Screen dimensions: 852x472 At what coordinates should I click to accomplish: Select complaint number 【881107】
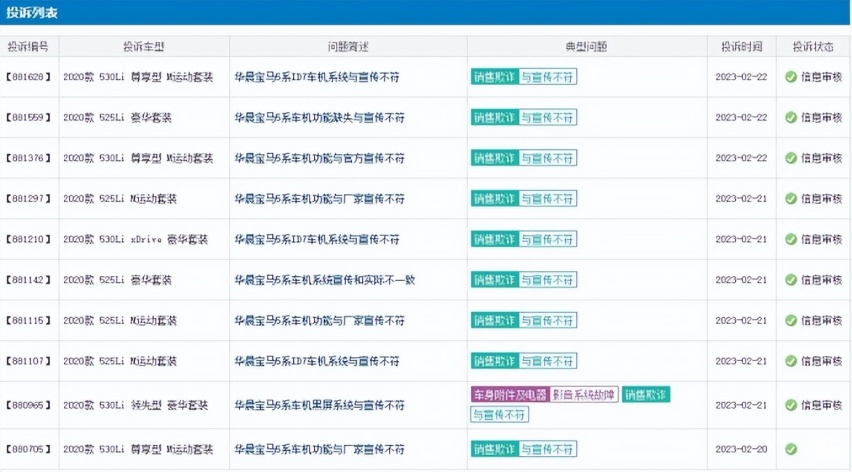coord(28,361)
